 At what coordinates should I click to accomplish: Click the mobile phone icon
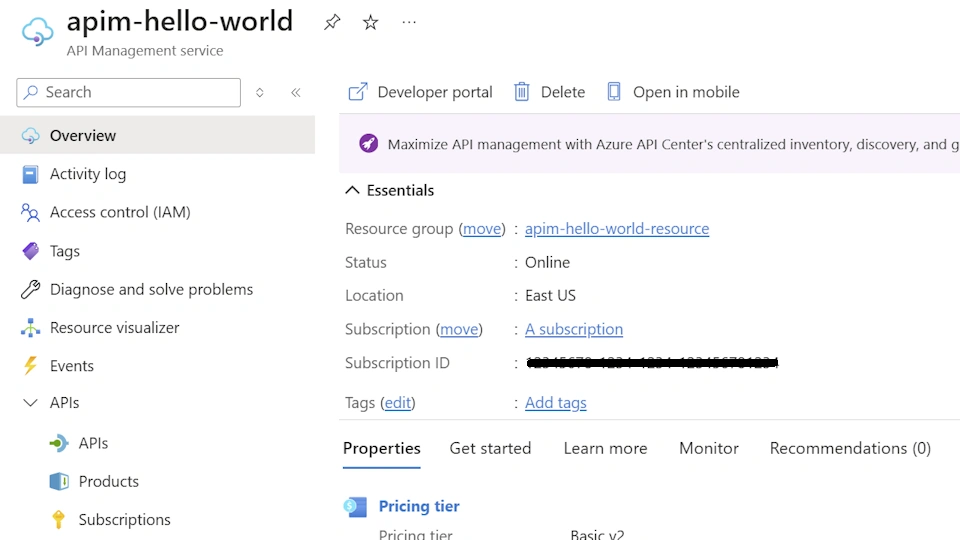tap(614, 92)
